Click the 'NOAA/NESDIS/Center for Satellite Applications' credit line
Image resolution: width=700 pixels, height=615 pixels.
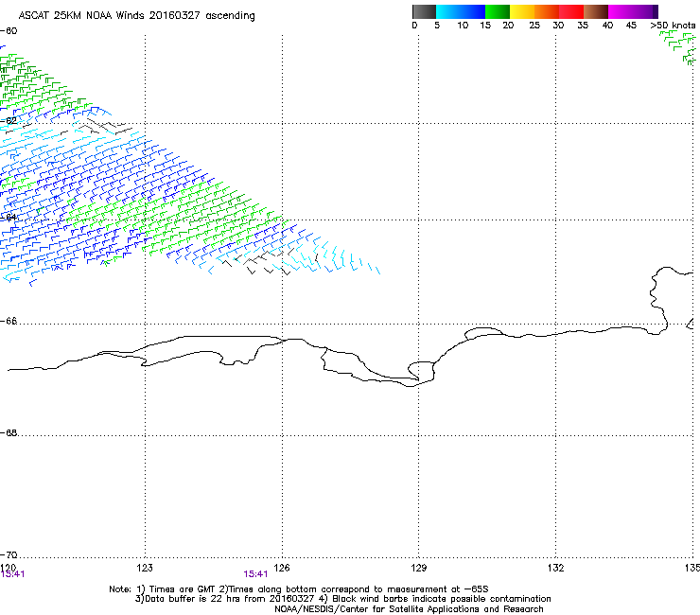(x=409, y=609)
